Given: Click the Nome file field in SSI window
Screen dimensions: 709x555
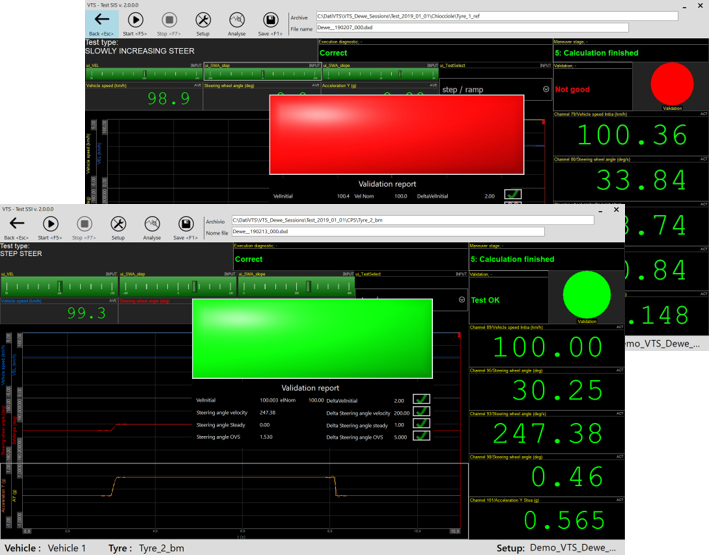Looking at the screenshot, I should (387, 232).
